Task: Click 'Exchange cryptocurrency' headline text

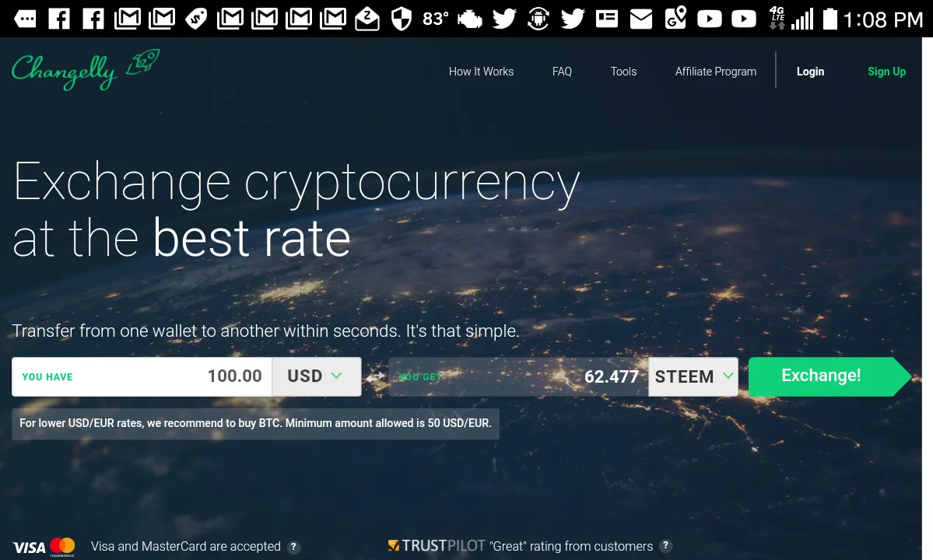Action: pos(296,183)
